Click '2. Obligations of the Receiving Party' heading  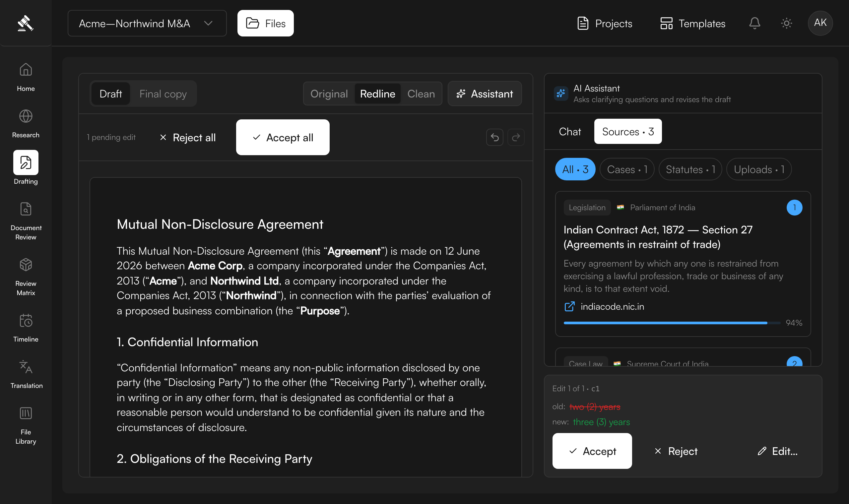point(215,459)
